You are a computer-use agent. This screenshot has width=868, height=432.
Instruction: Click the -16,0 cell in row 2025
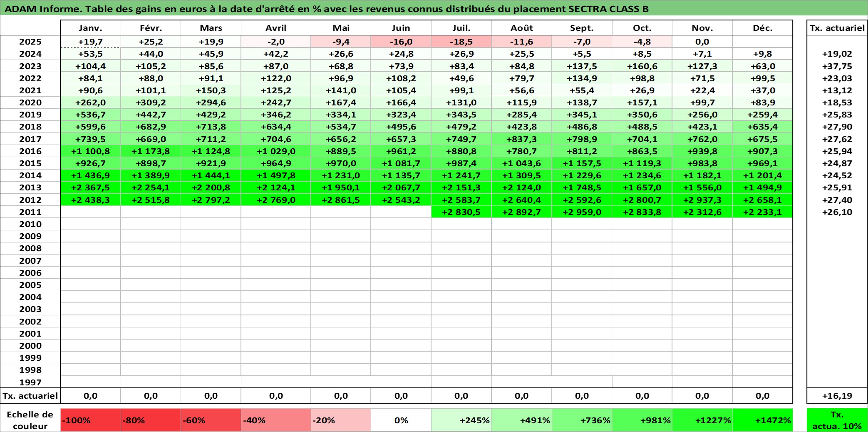(x=401, y=42)
